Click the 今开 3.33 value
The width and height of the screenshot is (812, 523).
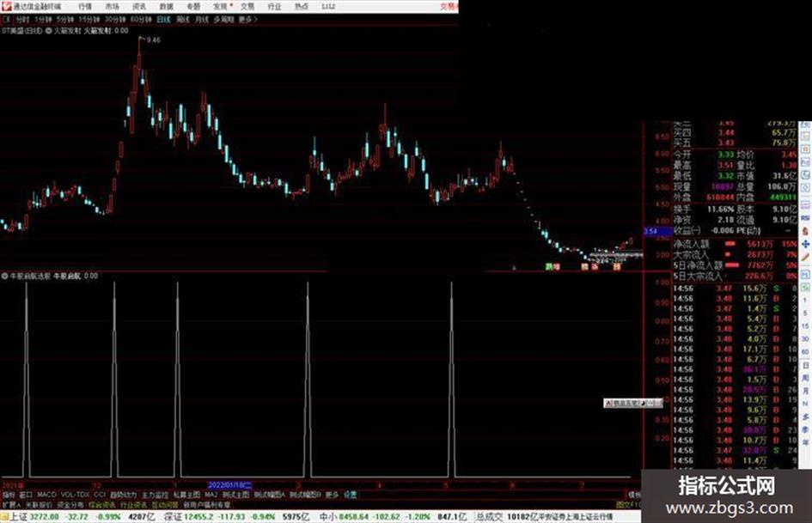click(x=725, y=155)
